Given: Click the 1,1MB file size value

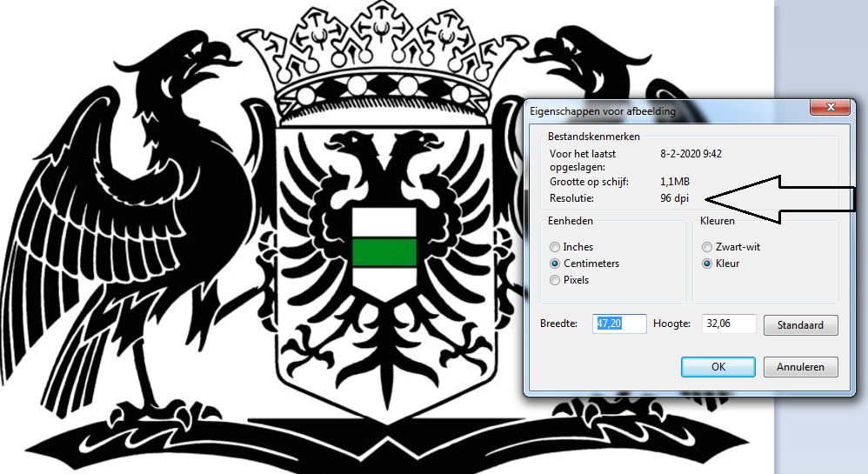Looking at the screenshot, I should coord(677,182).
